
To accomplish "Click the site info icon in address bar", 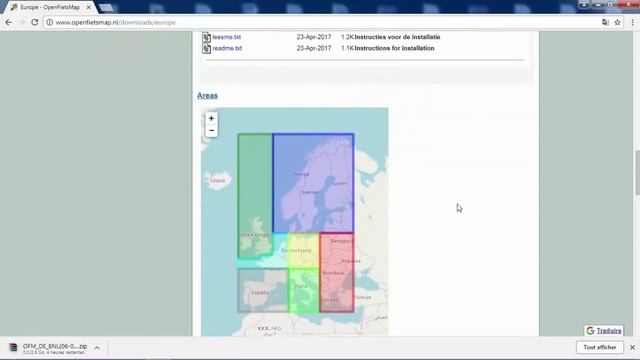I will [x=49, y=22].
